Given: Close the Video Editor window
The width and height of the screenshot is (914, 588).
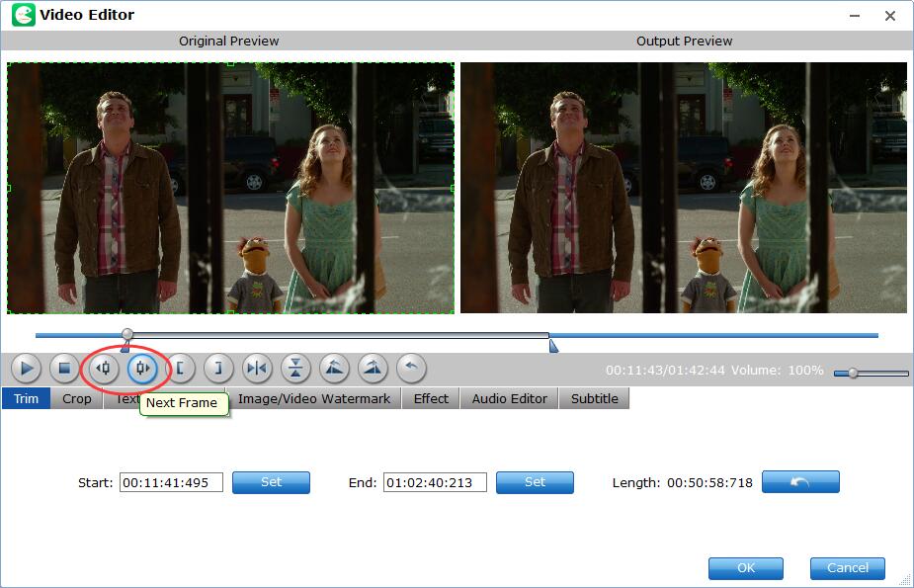Looking at the screenshot, I should pyautogui.click(x=890, y=16).
